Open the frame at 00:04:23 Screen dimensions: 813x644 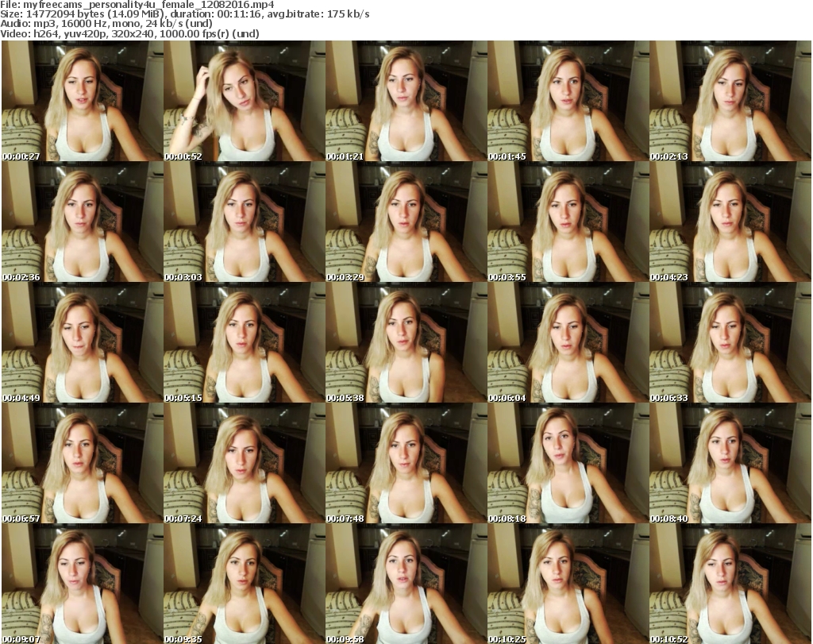[730, 222]
